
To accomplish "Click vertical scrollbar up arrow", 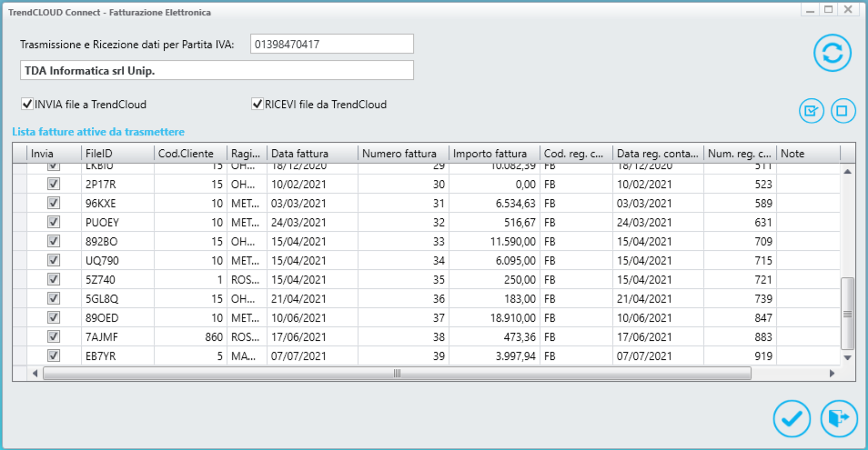I will pos(847,172).
